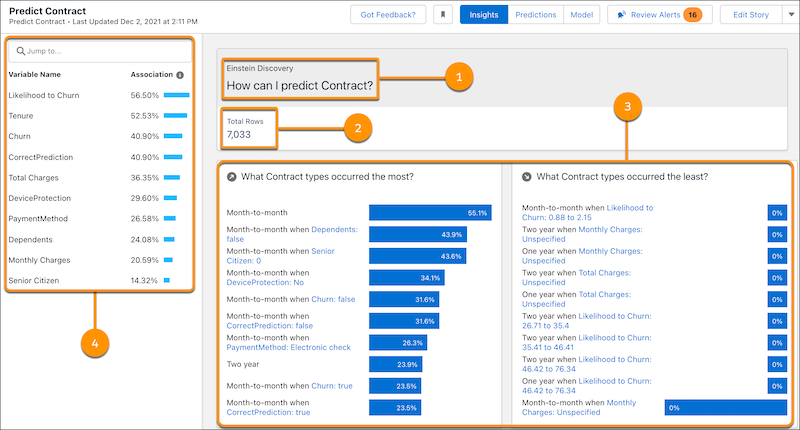
Task: Click the Edit Story button
Action: point(751,15)
